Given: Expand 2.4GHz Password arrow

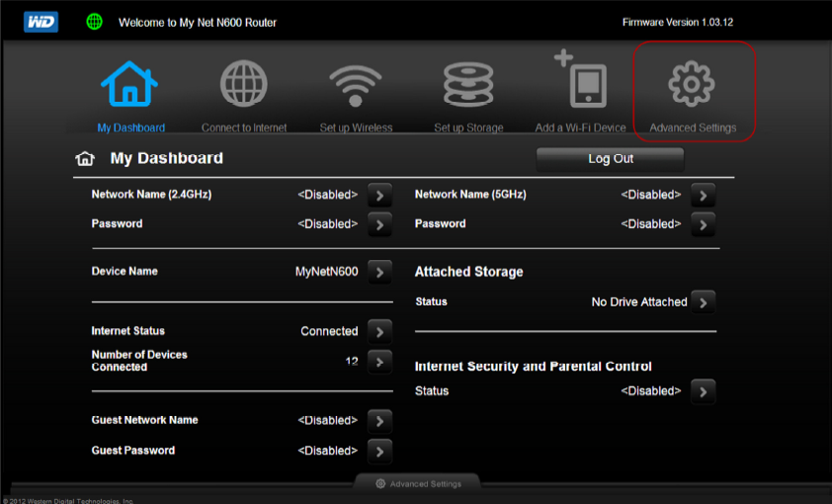Looking at the screenshot, I should click(379, 224).
